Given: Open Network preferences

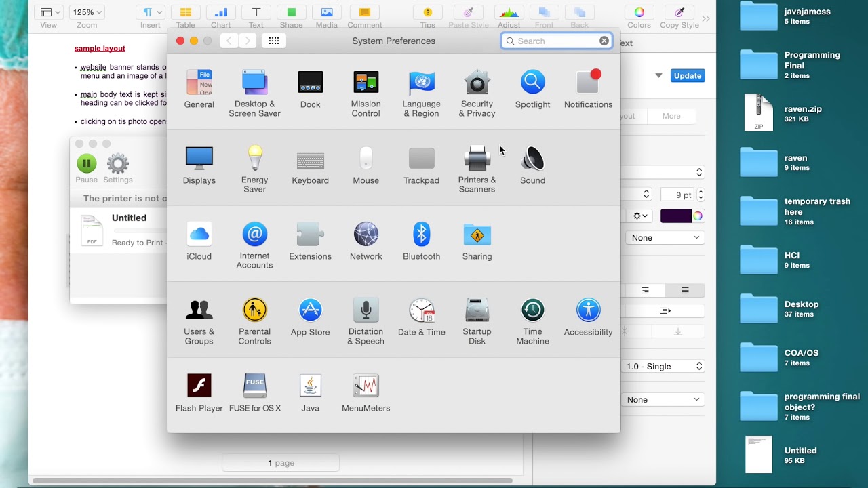Looking at the screenshot, I should pos(366,241).
